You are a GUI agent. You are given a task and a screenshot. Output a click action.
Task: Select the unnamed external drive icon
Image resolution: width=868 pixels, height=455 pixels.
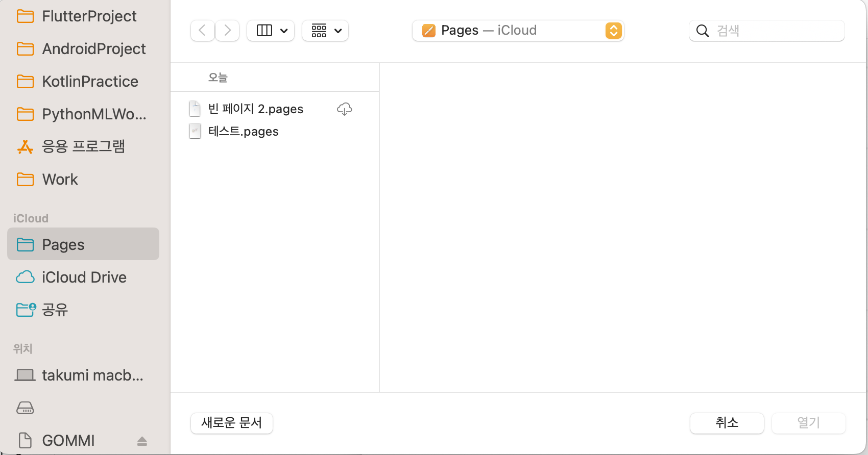[x=25, y=408]
